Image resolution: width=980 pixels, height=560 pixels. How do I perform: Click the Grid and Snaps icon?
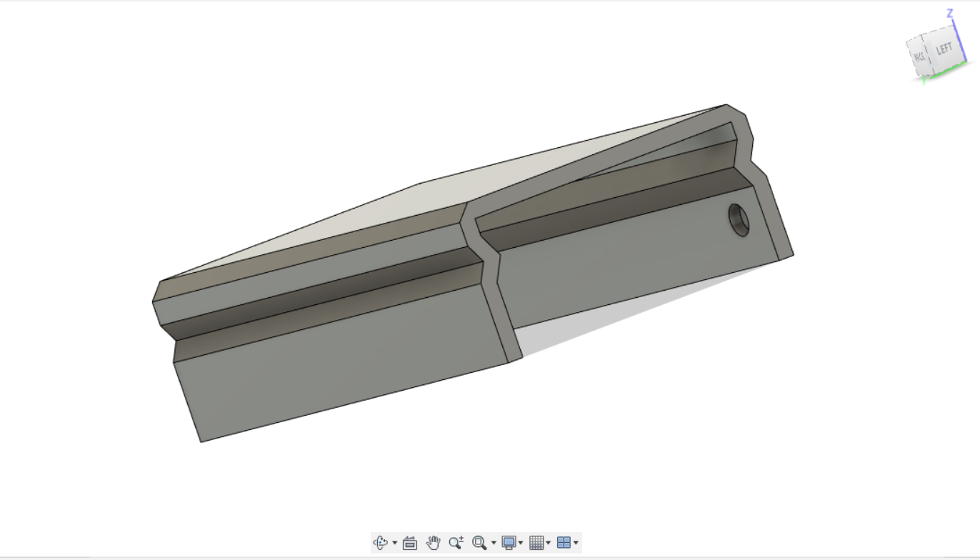tap(536, 543)
